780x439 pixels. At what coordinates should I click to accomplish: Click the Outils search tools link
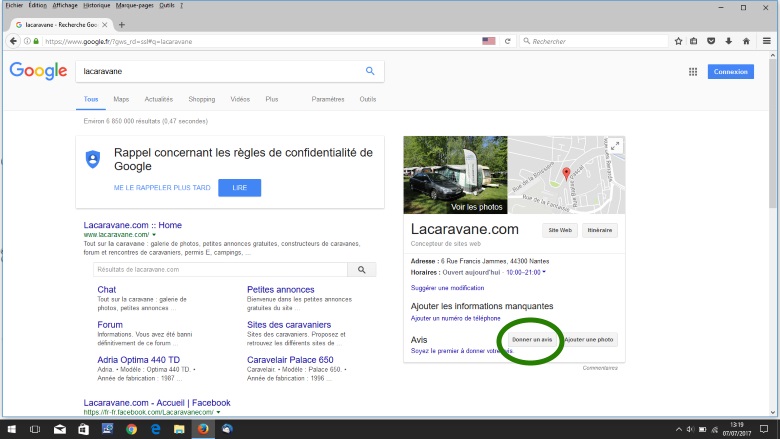click(x=368, y=99)
